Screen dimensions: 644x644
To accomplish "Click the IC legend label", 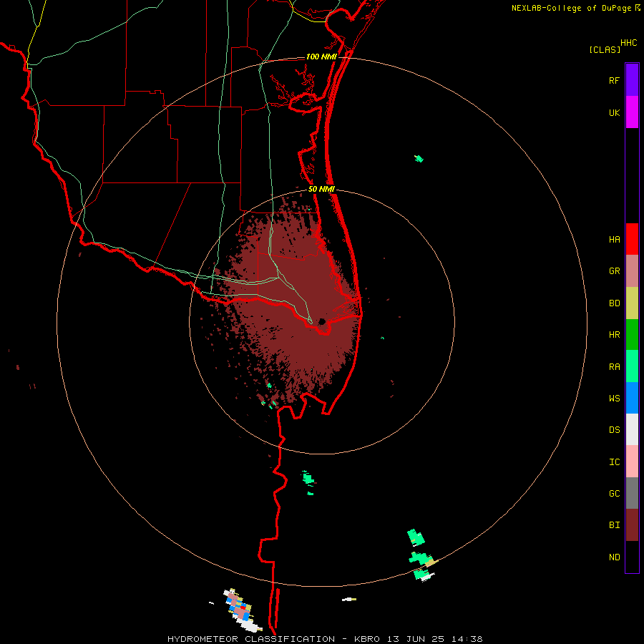I will tap(614, 462).
